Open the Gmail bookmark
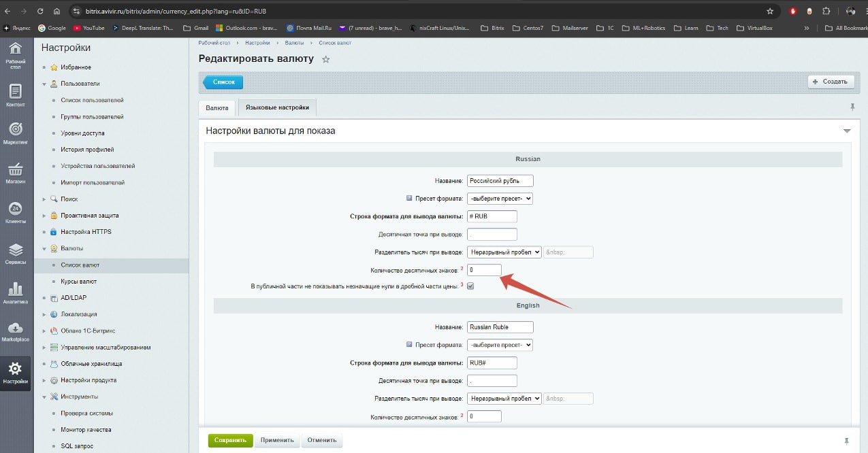868x453 pixels. coord(195,28)
